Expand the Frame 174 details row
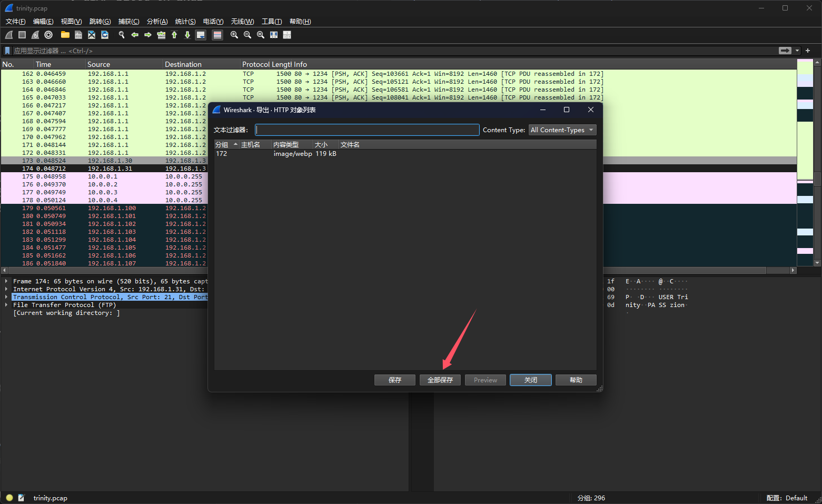Viewport: 822px width, 504px height. pyautogui.click(x=6, y=281)
